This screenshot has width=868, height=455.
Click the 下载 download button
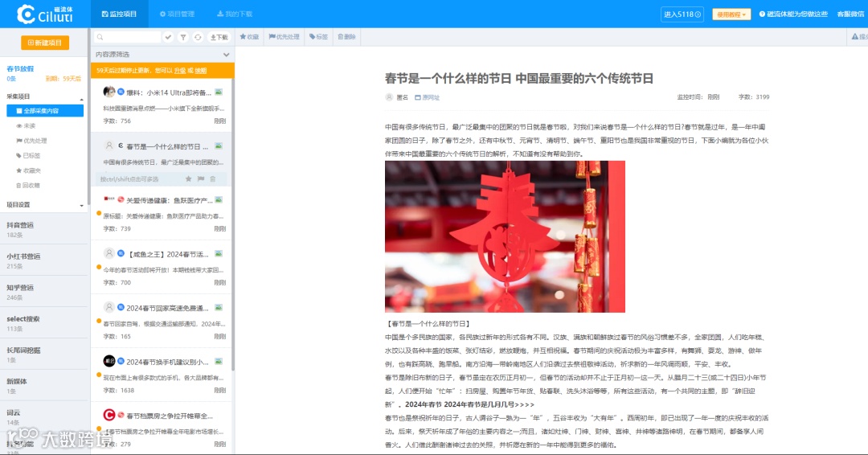coord(219,37)
